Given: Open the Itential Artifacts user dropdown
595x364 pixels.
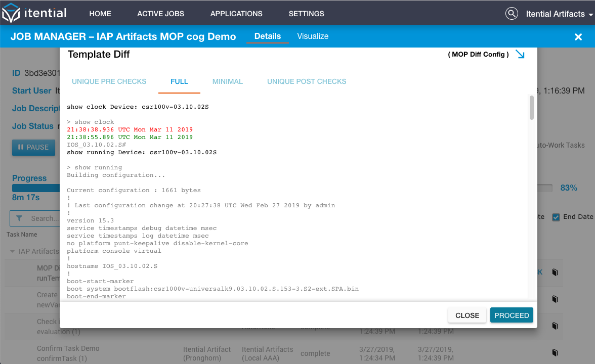Looking at the screenshot, I should [560, 14].
